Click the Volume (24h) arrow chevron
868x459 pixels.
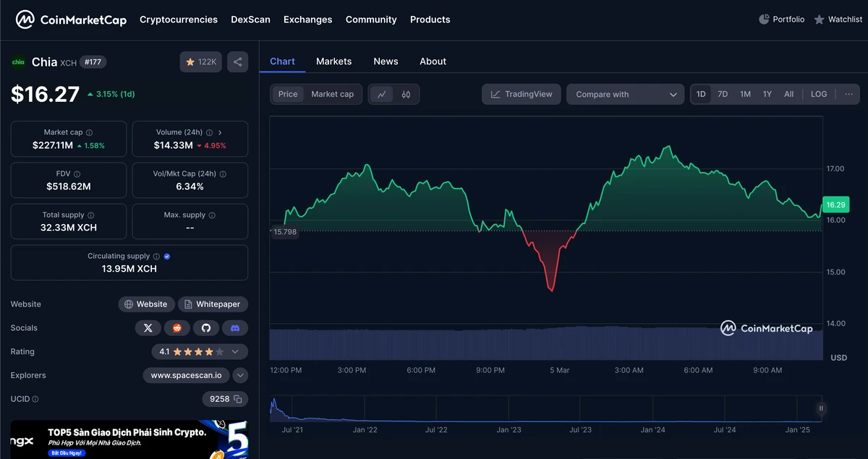220,132
